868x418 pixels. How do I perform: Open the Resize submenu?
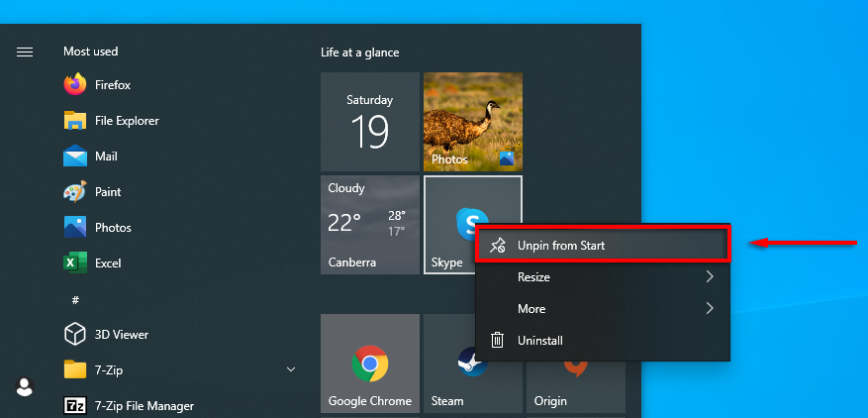603,276
